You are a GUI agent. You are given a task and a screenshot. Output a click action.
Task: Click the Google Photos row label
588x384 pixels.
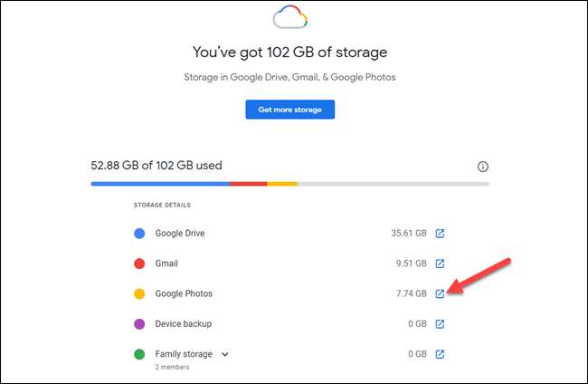point(184,293)
